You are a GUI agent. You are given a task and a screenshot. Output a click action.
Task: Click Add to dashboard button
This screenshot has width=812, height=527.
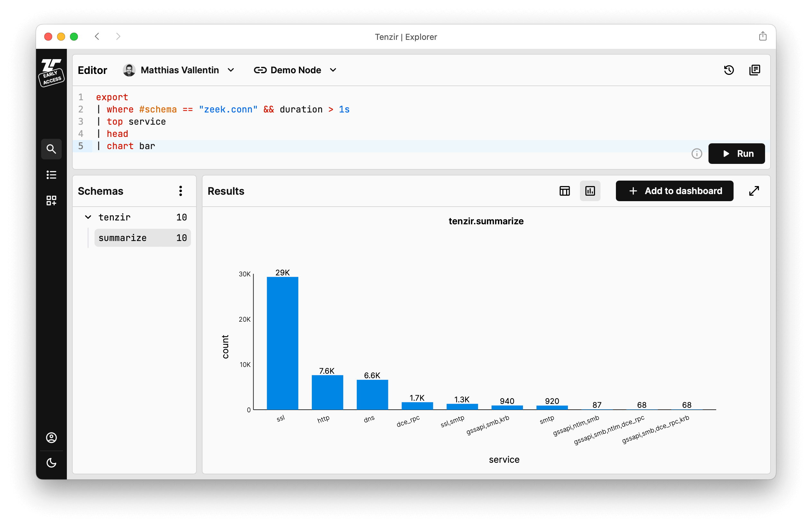674,191
